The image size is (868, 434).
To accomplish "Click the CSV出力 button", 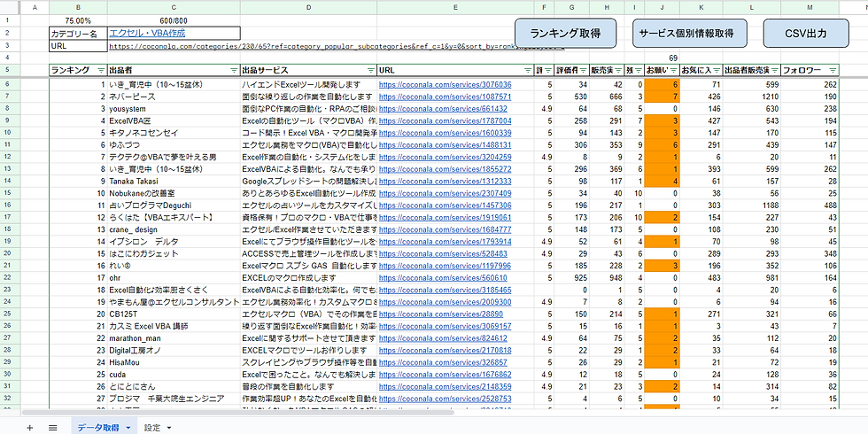I will pos(806,34).
